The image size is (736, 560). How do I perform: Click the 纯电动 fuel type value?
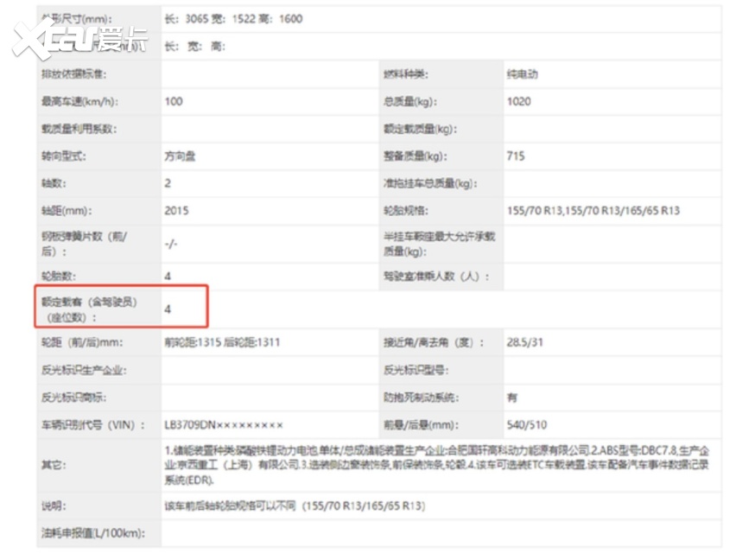click(x=523, y=74)
